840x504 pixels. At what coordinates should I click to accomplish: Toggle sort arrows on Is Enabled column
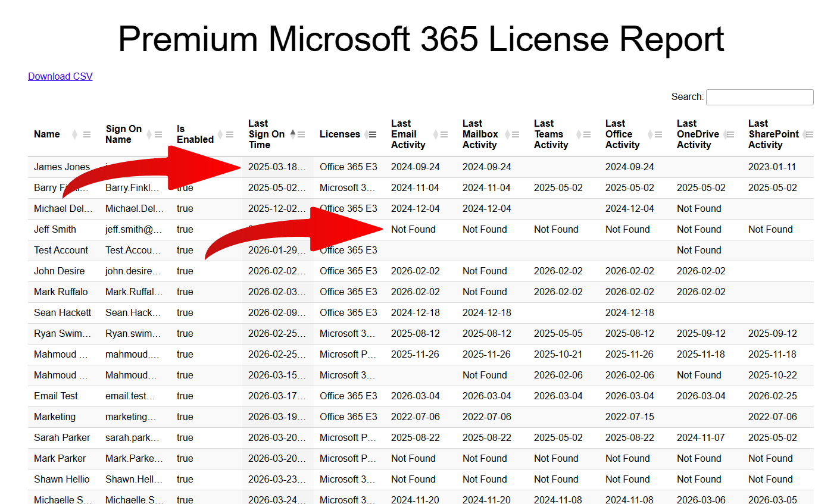coord(220,134)
